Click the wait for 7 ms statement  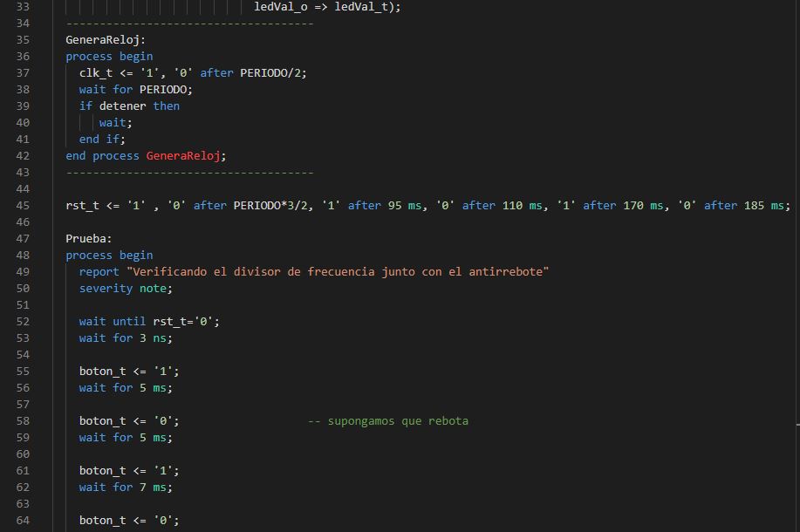126,487
